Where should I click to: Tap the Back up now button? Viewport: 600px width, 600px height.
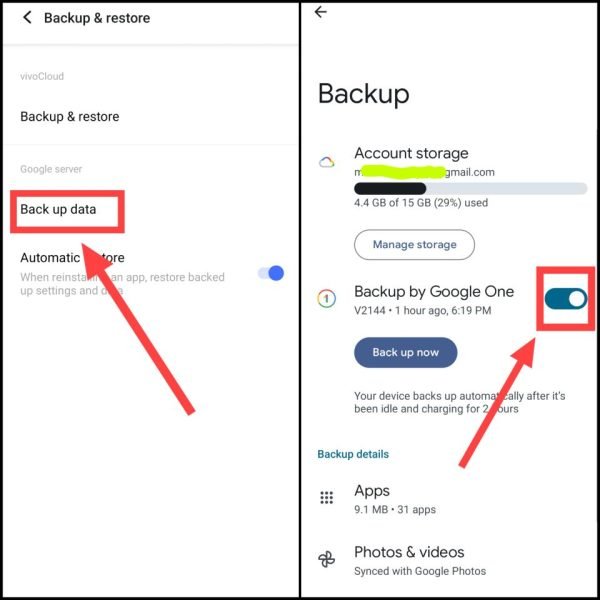coord(406,352)
